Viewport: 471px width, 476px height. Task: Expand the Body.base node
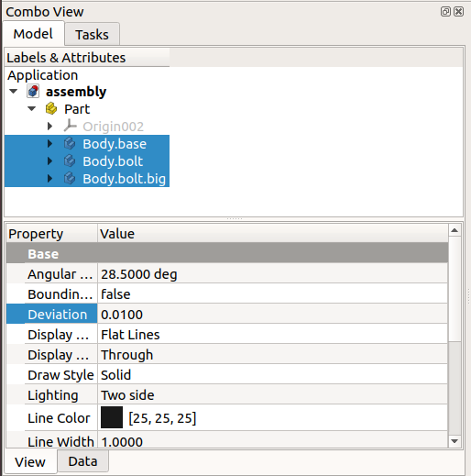click(x=49, y=143)
